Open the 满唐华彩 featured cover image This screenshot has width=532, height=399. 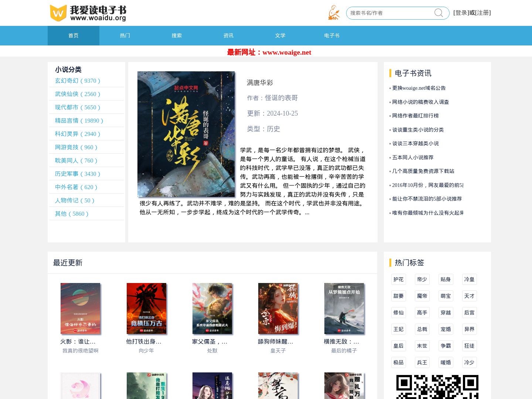186,134
